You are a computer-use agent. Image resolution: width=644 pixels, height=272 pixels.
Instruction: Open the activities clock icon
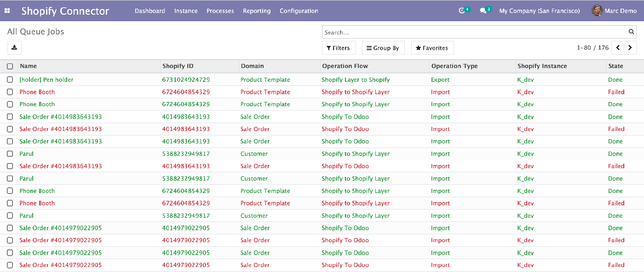coord(462,11)
